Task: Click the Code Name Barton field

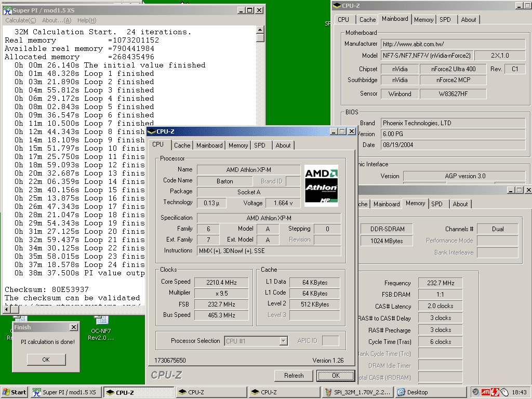Action: point(224,181)
